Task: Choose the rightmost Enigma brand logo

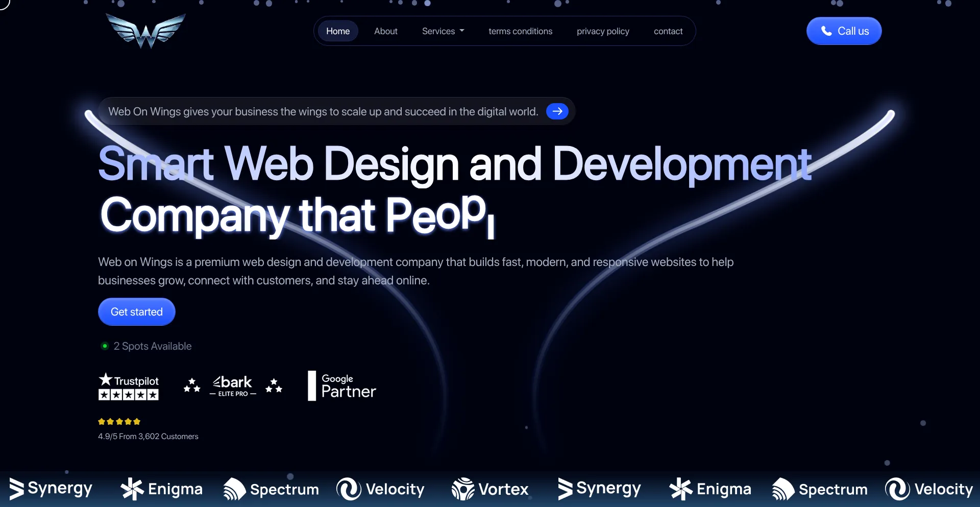Action: tap(710, 489)
